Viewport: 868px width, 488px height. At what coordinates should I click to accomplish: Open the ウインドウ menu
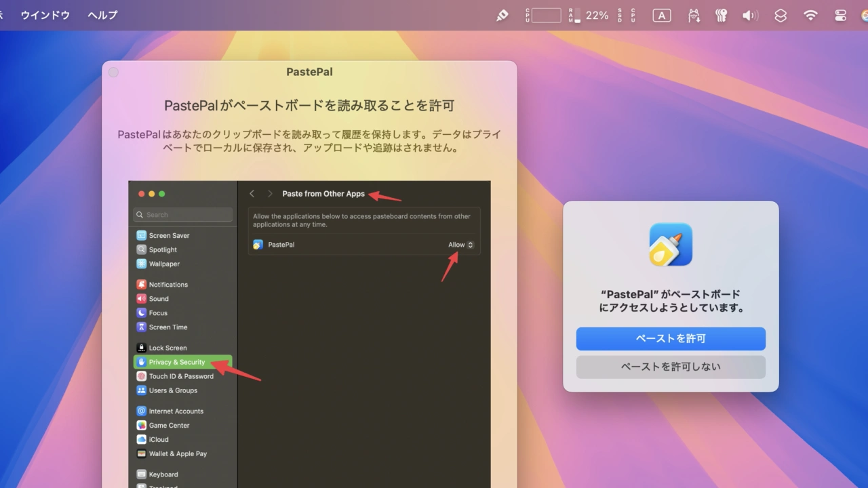click(45, 15)
